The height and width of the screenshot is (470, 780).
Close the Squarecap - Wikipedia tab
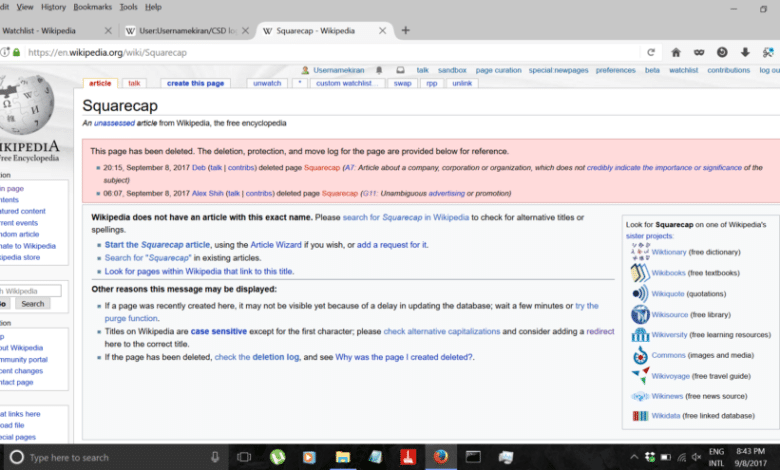(382, 30)
